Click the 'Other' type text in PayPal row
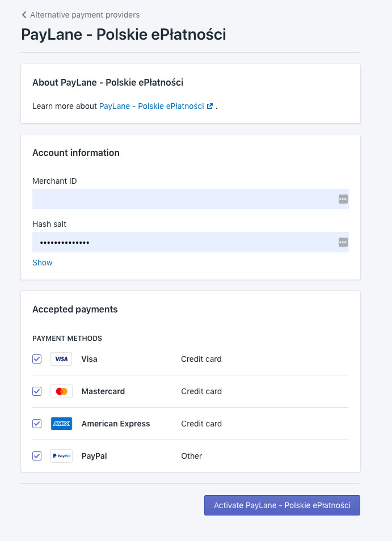The width and height of the screenshot is (392, 541). point(192,456)
